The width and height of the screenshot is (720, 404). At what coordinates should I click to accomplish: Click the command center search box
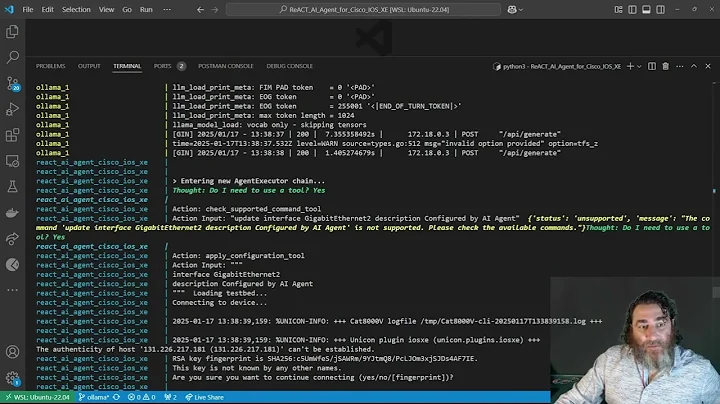363,9
